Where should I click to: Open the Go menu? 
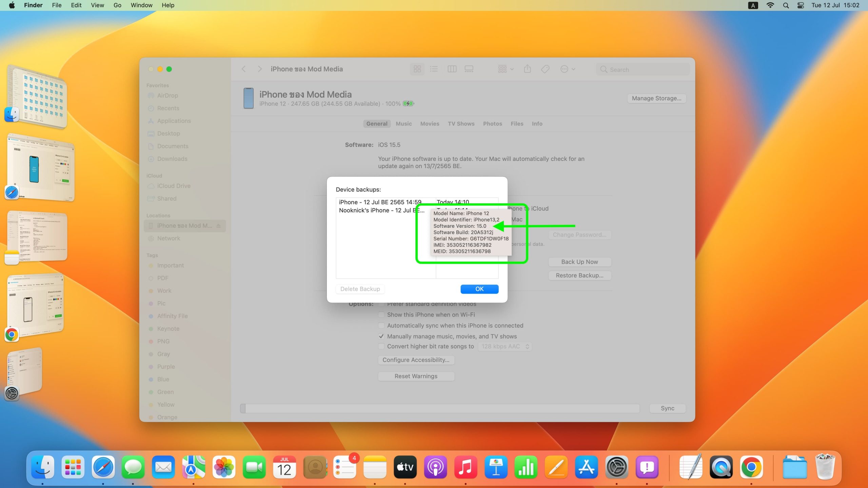117,5
